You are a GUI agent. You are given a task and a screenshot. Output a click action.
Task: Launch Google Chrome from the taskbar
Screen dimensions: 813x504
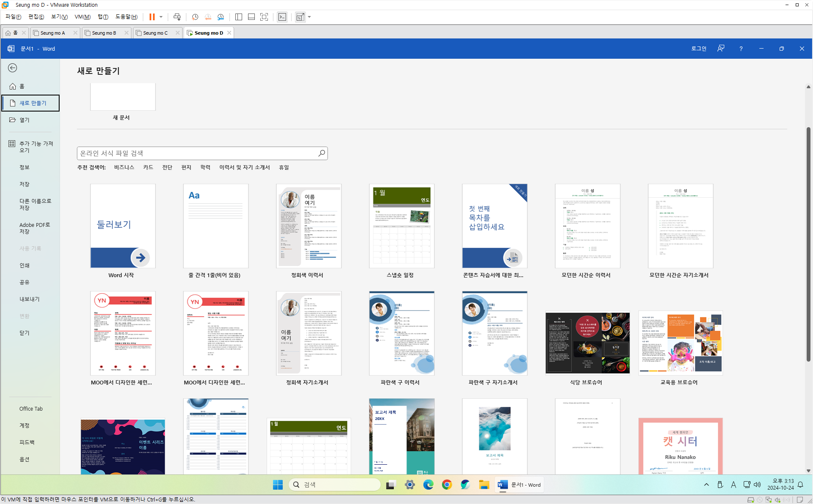pyautogui.click(x=447, y=485)
